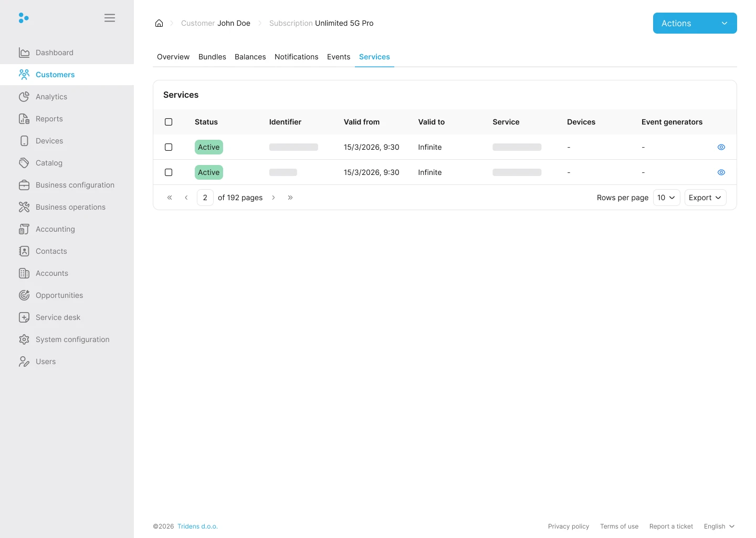This screenshot has height=538, width=756.
Task: Expand the Export options dropdown
Action: point(705,197)
